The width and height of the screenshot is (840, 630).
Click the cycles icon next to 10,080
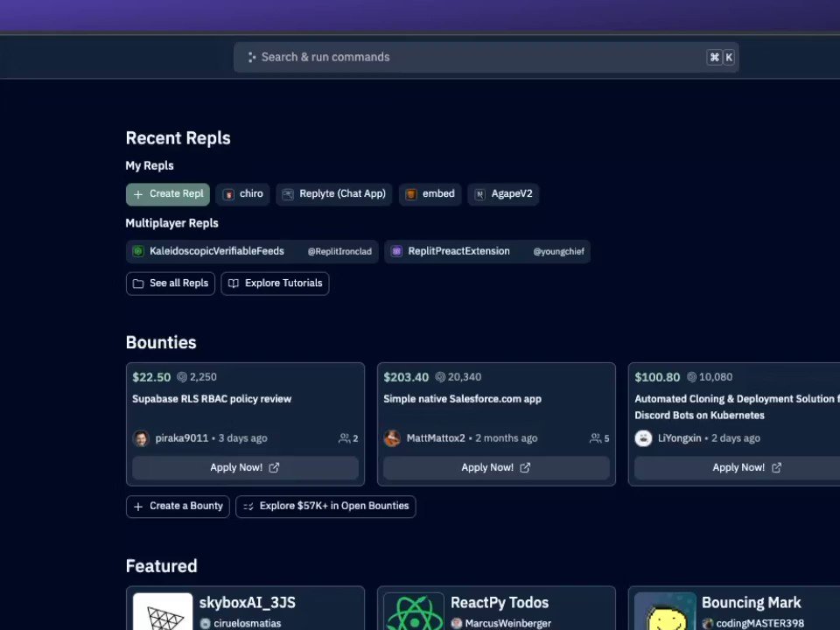[x=691, y=377]
